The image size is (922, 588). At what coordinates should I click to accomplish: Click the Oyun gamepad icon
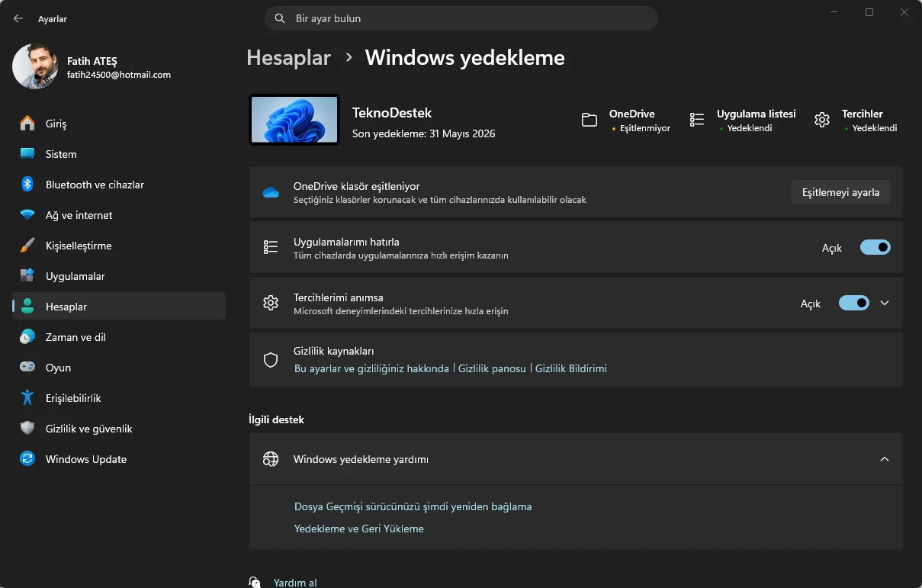[x=27, y=368]
